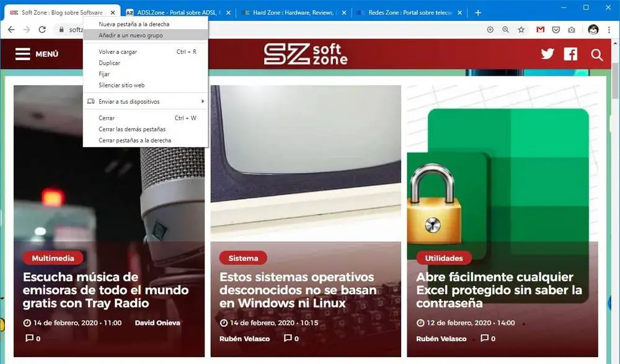Open the zoom magnifier icon in address bar
The image size is (620, 364).
(x=505, y=30)
